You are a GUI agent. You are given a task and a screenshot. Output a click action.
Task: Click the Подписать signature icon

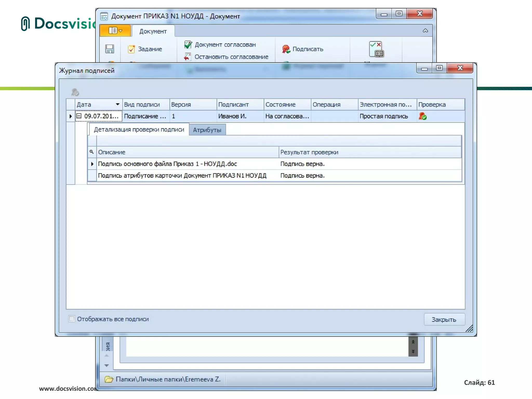286,49
